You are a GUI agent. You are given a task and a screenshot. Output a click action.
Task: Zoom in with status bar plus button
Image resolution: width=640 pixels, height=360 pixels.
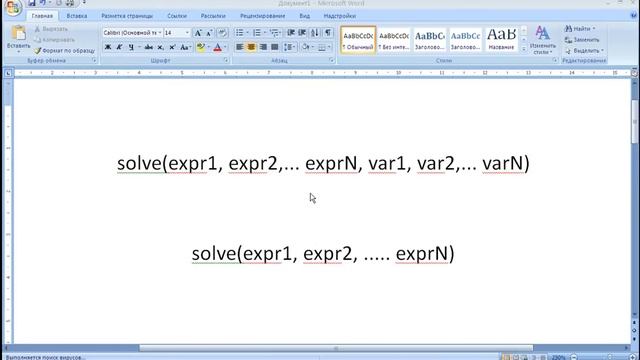(x=633, y=357)
